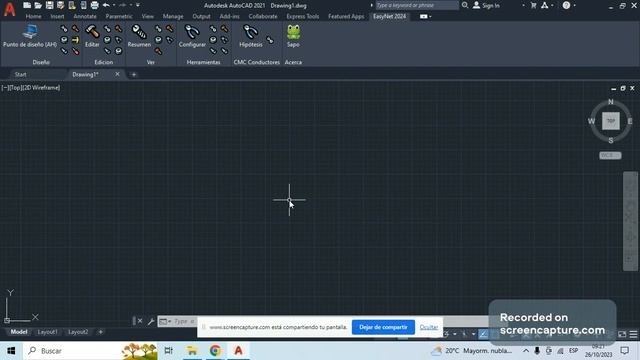Click the yellow arrow icon in Diseño panel

(76, 40)
